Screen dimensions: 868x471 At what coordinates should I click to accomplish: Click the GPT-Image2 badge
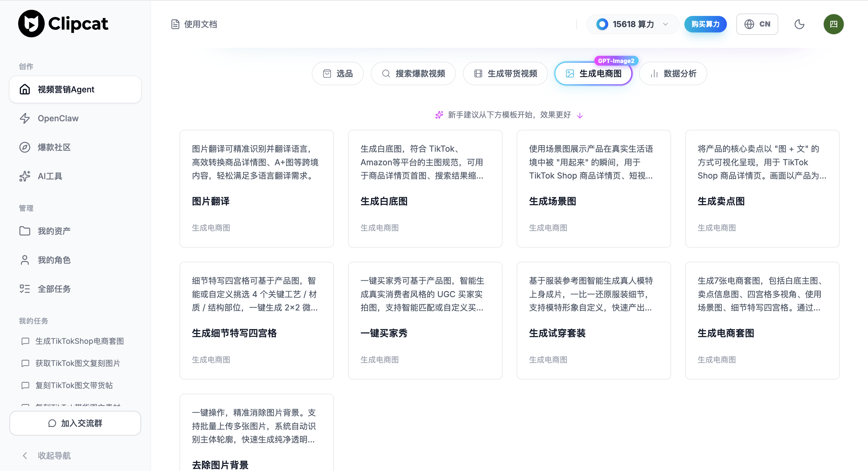[x=616, y=60]
